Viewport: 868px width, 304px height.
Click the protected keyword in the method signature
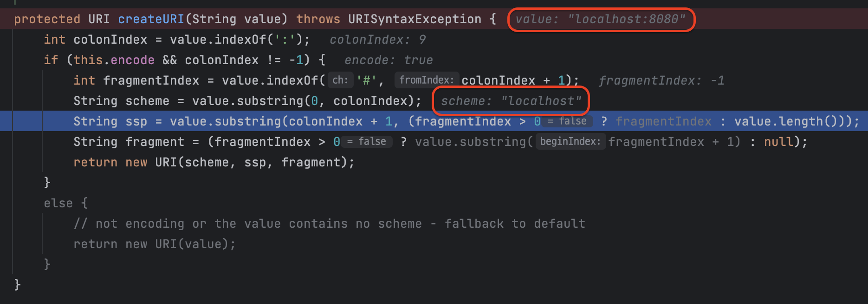47,19
